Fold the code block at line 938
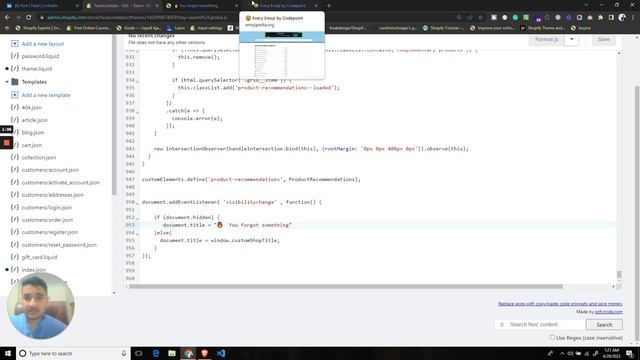The width and height of the screenshot is (640, 360). coord(137,112)
